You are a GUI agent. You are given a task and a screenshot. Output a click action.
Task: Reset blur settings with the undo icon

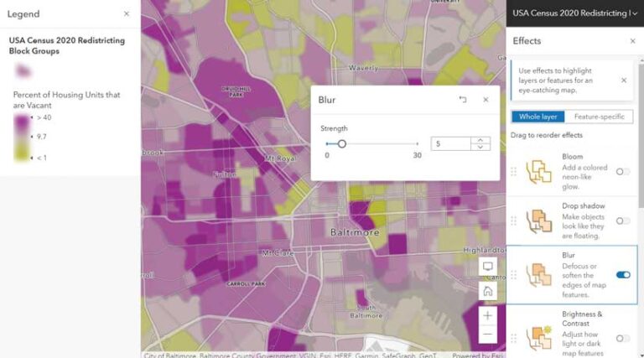(463, 100)
